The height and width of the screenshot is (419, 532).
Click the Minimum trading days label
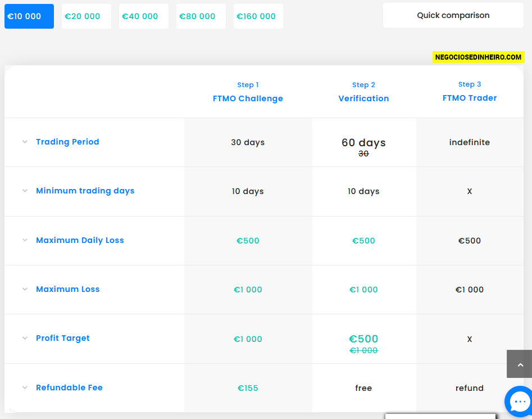(85, 191)
